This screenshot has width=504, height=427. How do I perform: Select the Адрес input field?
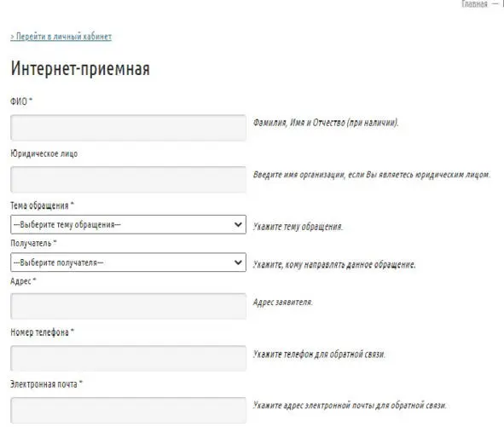[128, 306]
